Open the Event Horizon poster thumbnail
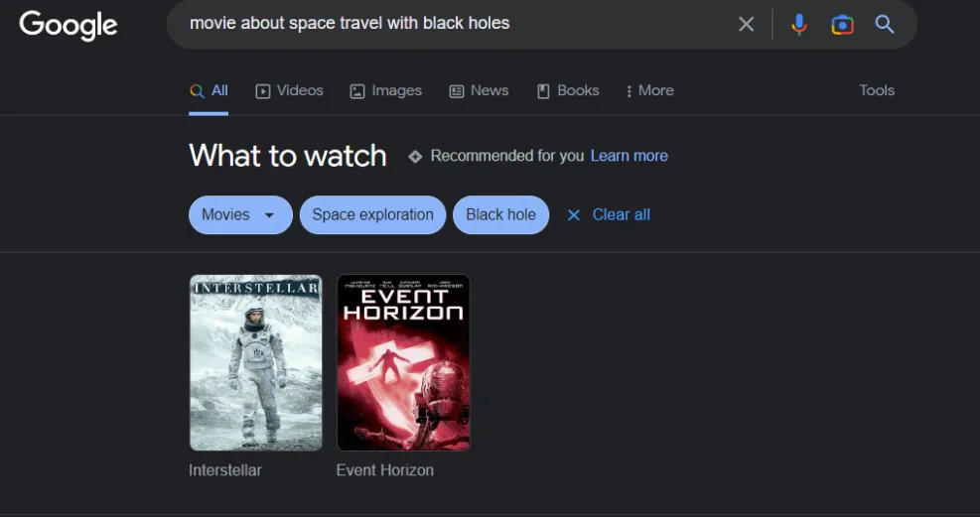Image resolution: width=980 pixels, height=517 pixels. [x=403, y=362]
